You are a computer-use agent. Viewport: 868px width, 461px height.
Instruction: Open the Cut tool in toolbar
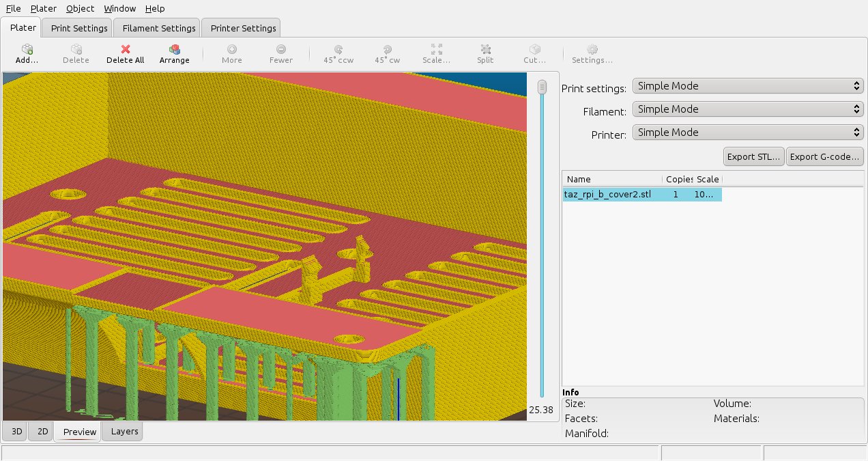[535, 50]
